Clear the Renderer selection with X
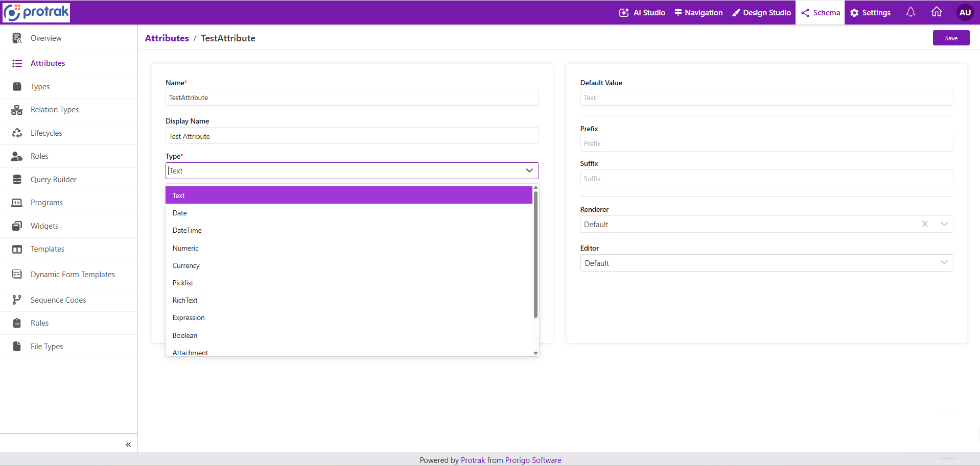 (x=925, y=224)
